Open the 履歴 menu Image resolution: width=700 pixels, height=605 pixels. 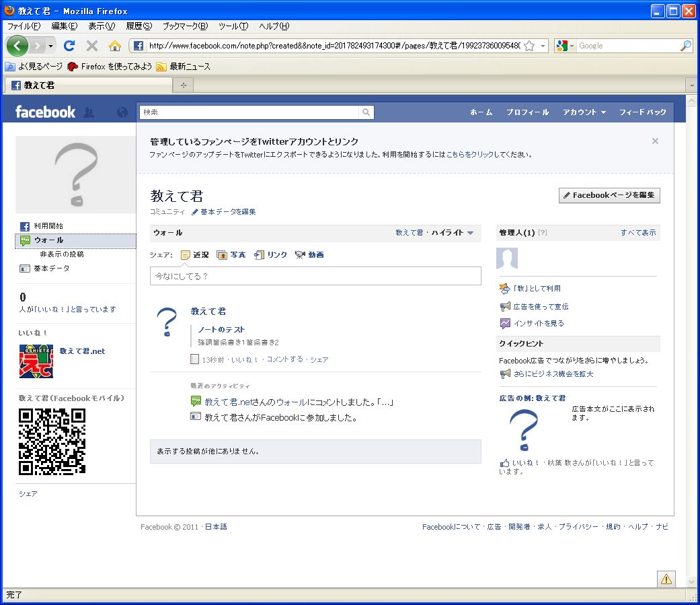139,26
